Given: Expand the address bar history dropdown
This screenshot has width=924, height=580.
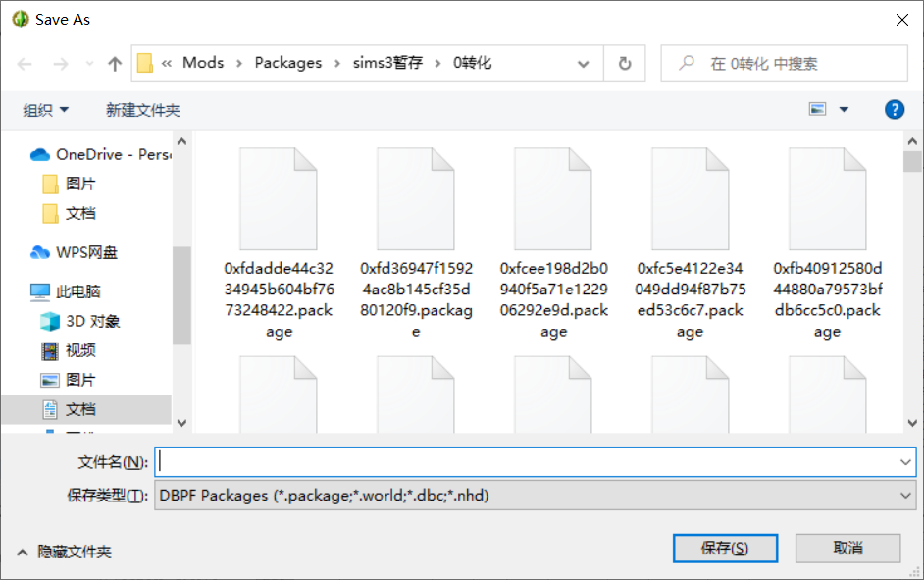Looking at the screenshot, I should 583,64.
